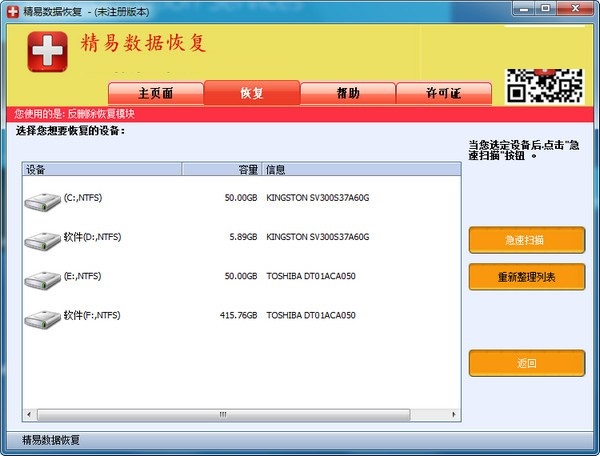This screenshot has height=456, width=600.
Task: Click KINGSTON info in the C: row
Action: pos(318,198)
